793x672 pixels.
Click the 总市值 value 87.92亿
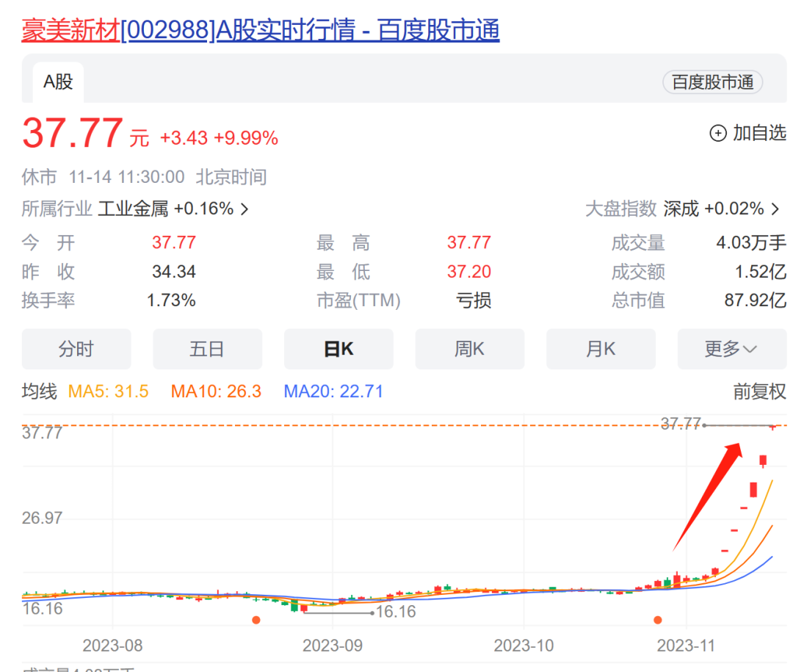pos(756,300)
